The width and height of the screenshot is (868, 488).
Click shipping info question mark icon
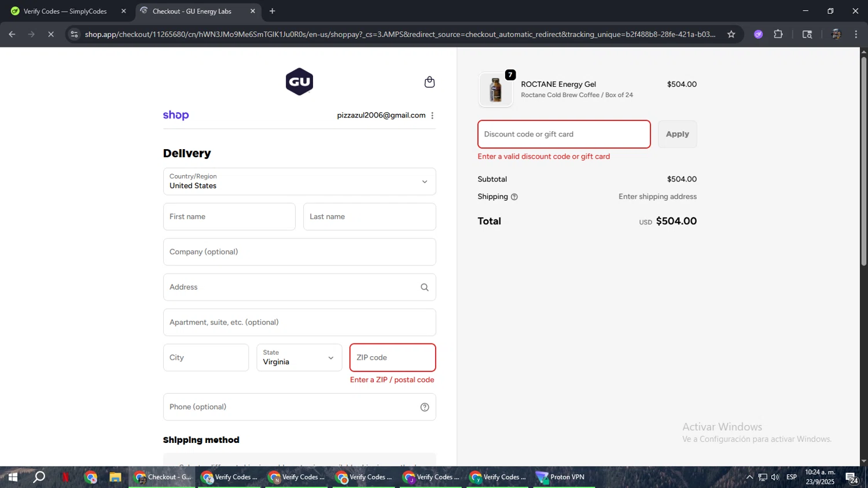(x=514, y=197)
